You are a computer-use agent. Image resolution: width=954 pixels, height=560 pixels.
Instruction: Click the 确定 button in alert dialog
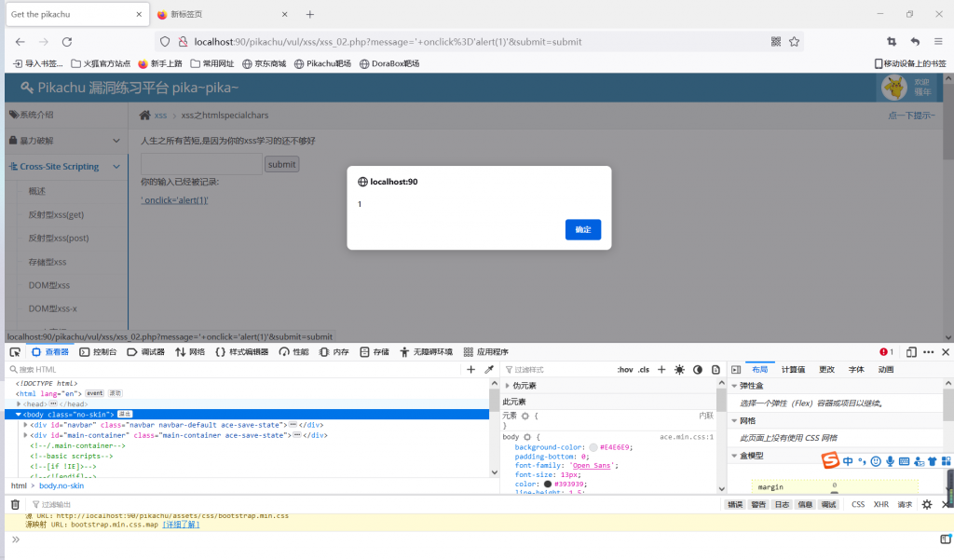point(582,229)
